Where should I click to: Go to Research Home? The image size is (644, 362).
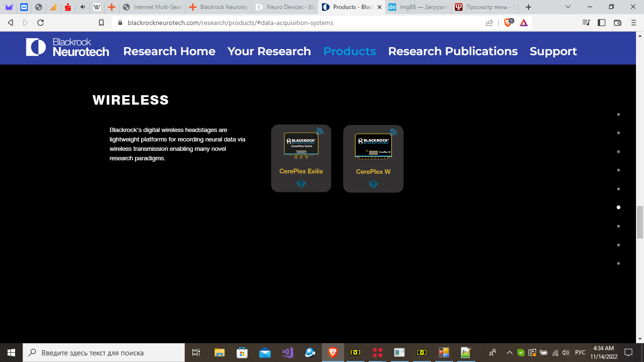click(x=169, y=51)
